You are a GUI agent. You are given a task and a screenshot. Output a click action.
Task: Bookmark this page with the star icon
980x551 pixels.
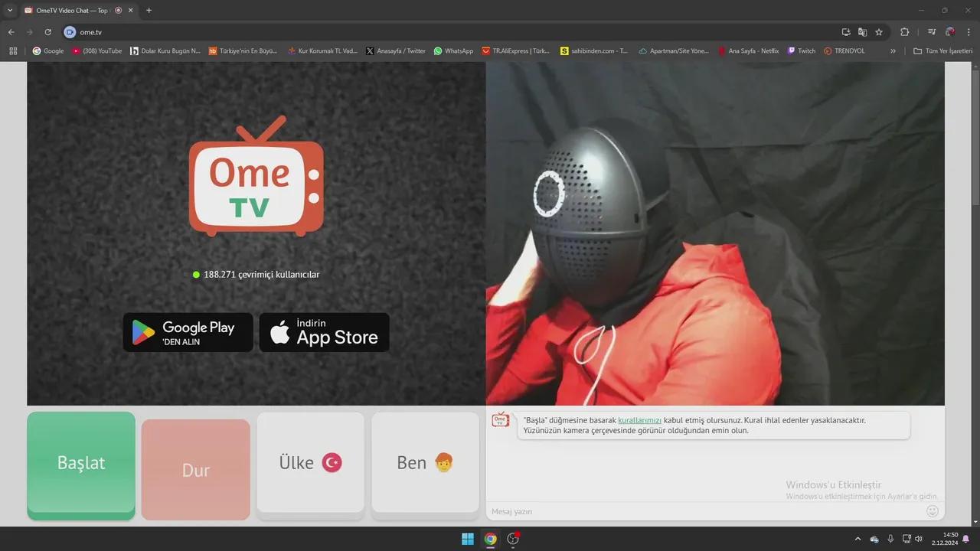click(879, 32)
